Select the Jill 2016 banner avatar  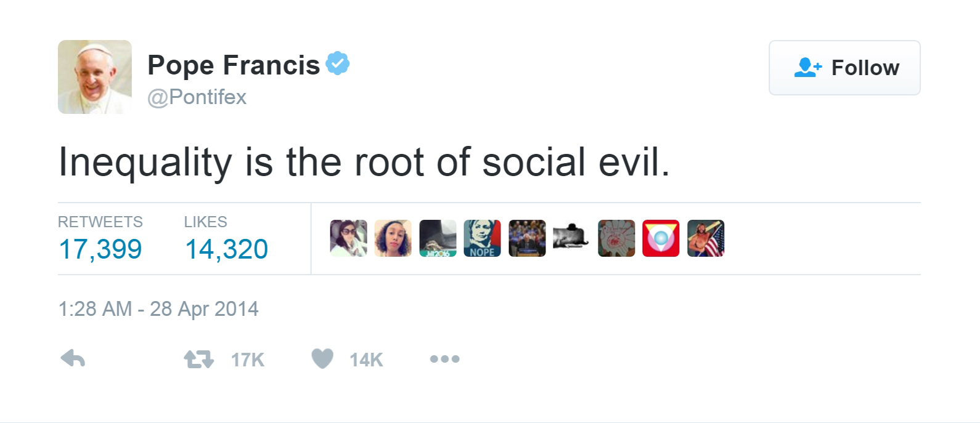click(x=438, y=238)
